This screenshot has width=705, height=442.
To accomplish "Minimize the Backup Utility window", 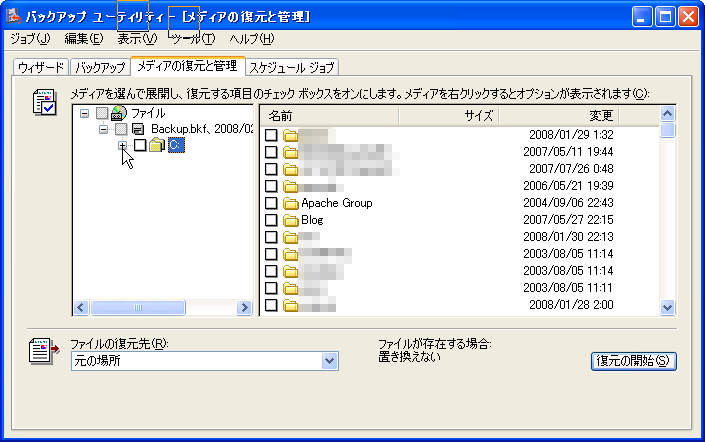I will 642,17.
